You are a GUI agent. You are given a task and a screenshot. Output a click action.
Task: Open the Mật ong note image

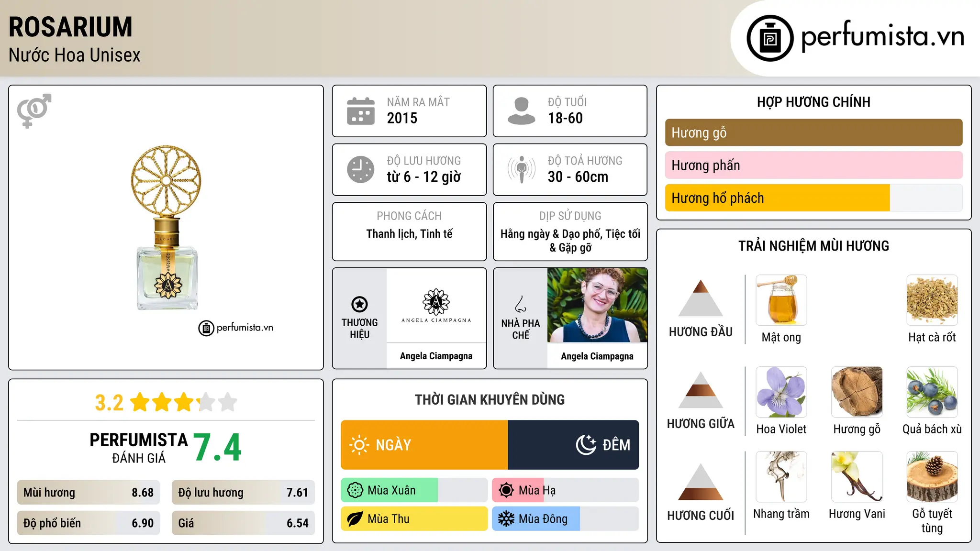point(781,300)
